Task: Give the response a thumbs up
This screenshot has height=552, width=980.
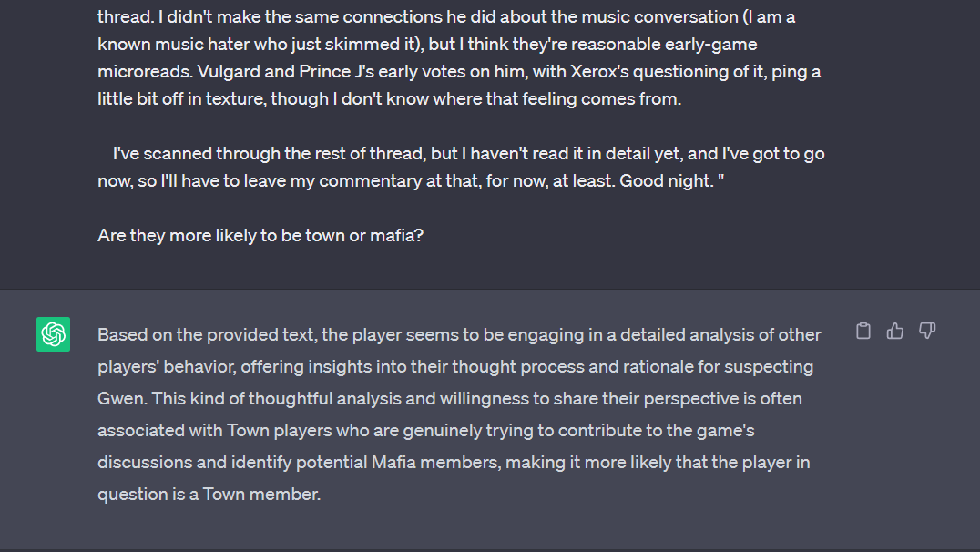Action: [895, 331]
